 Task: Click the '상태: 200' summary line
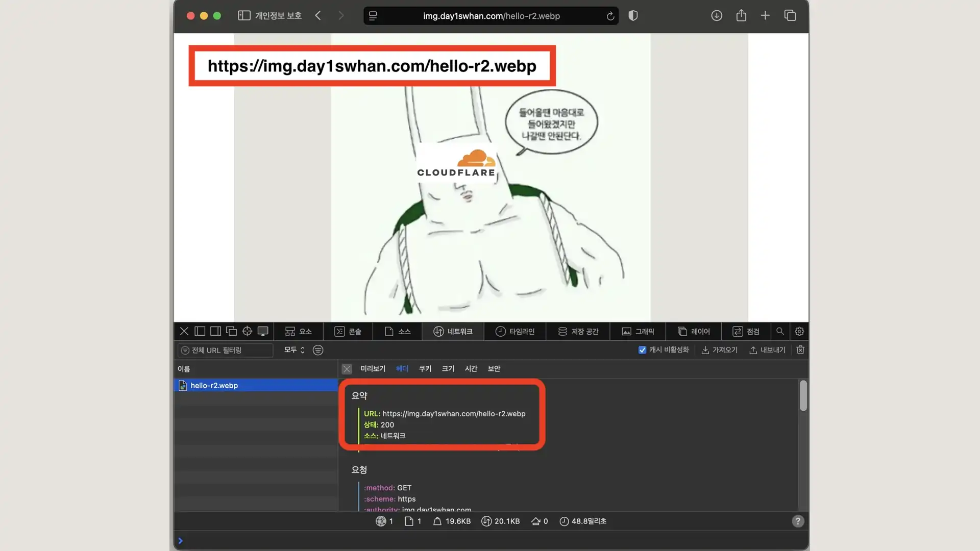(379, 424)
